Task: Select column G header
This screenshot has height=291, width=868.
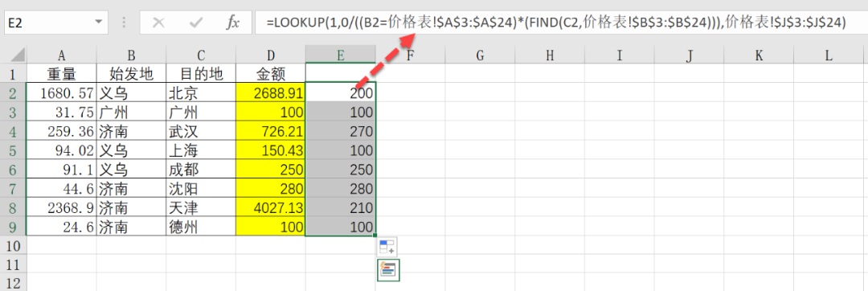Action: (x=480, y=55)
